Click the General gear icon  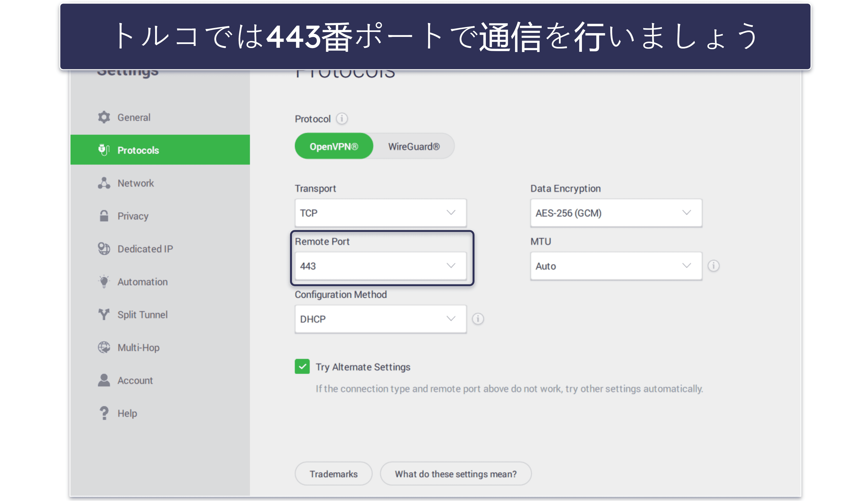coord(104,117)
